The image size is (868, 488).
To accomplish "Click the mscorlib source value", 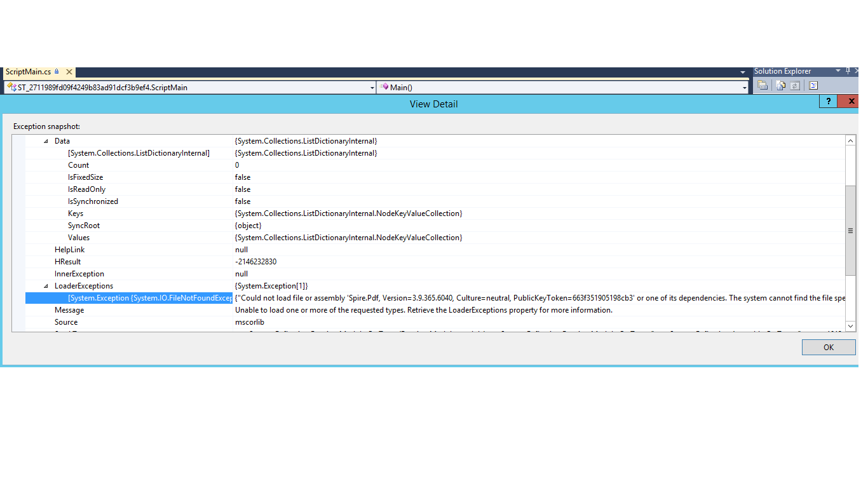I will point(249,322).
